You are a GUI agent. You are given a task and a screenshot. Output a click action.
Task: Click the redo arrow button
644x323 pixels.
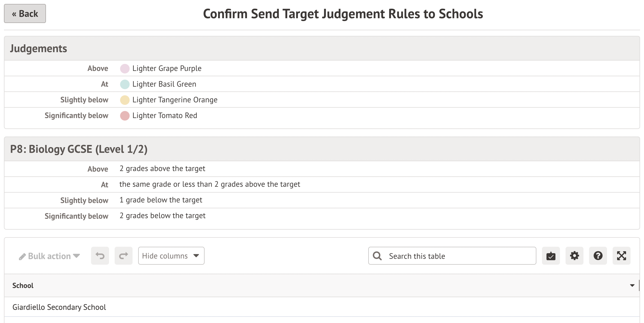[x=124, y=256]
